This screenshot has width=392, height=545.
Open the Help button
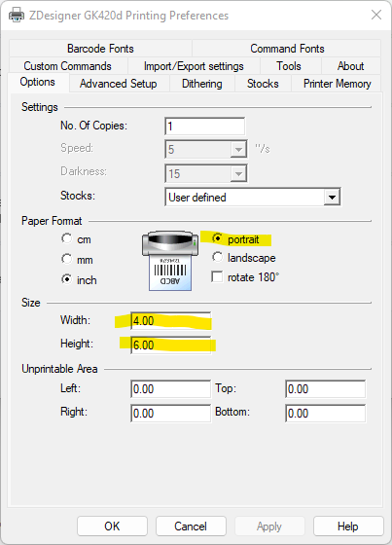348,527
